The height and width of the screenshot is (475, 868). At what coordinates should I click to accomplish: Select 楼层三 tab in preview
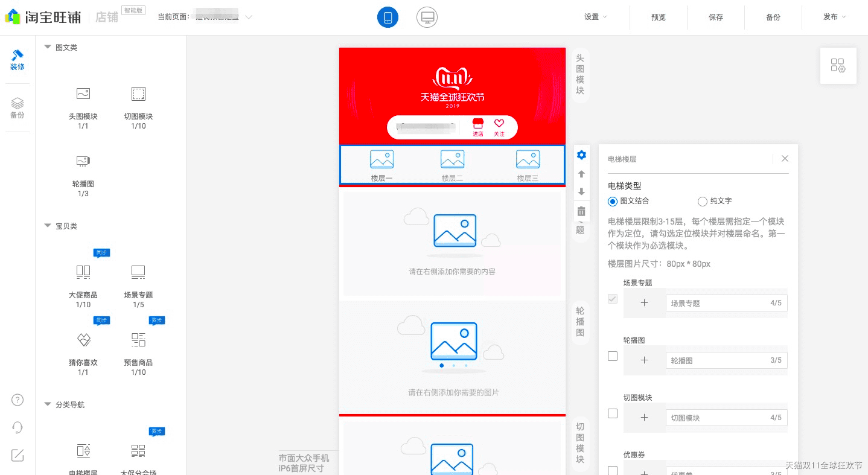pos(528,165)
